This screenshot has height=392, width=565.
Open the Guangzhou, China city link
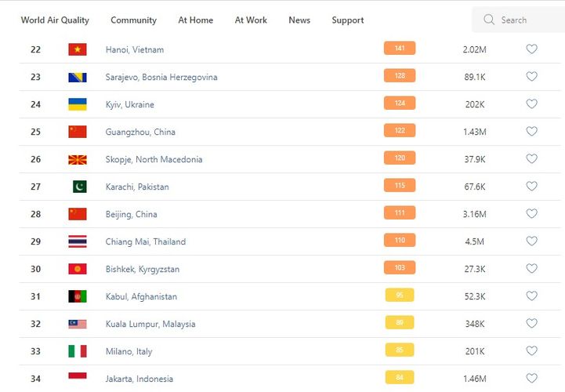(140, 132)
